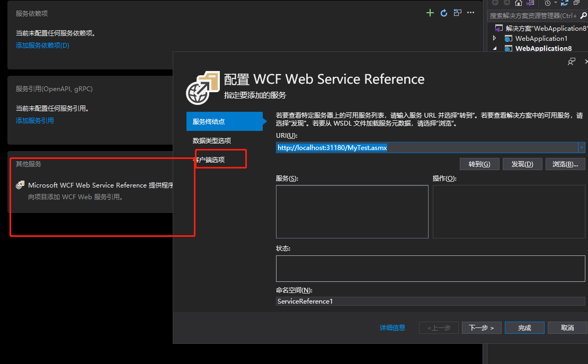The image size is (588, 364).
Task: Expand the WebApplication1 project node
Action: tap(495, 38)
